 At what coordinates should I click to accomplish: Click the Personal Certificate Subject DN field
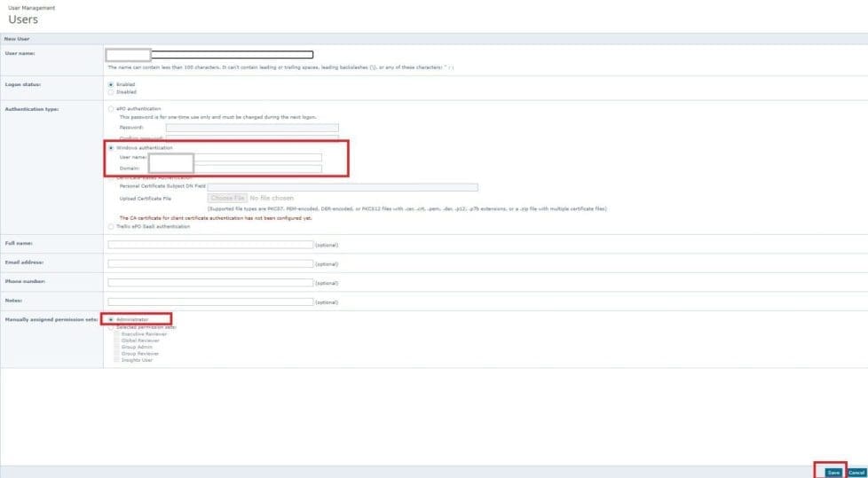pos(343,187)
